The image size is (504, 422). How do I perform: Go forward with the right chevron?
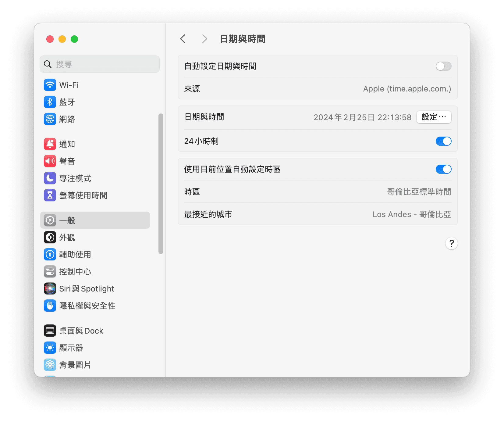pos(204,39)
